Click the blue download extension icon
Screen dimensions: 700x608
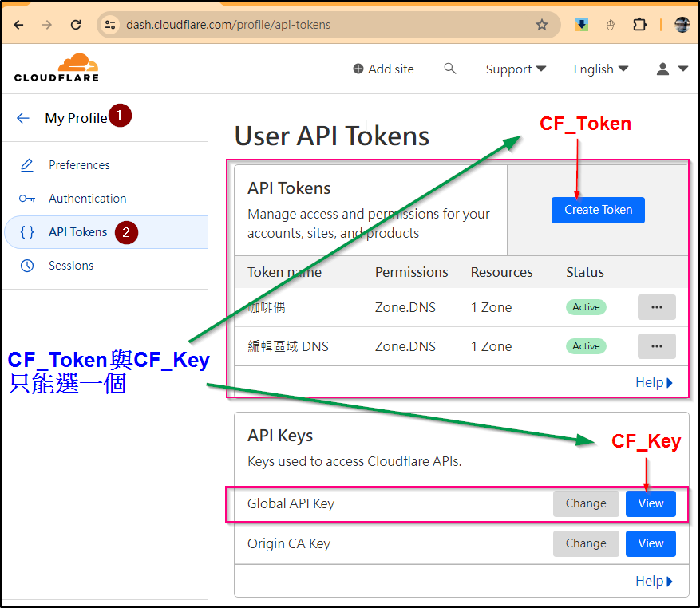pyautogui.click(x=581, y=25)
